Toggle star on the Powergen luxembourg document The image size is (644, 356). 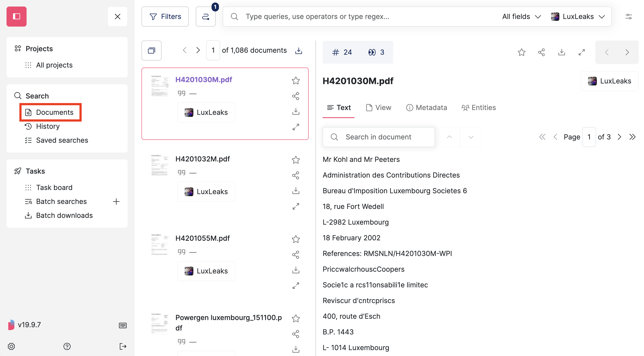296,318
